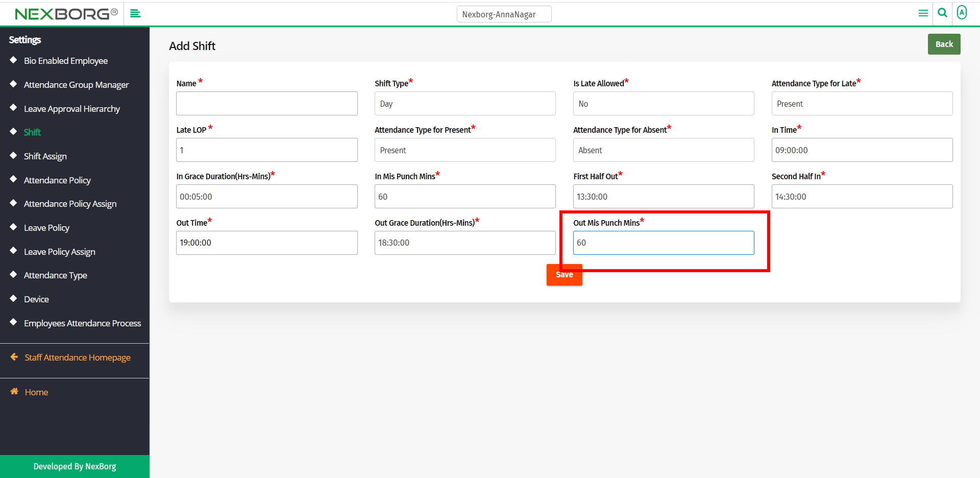980x478 pixels.
Task: Open Leave Policy Assign menu item
Action: click(x=60, y=252)
